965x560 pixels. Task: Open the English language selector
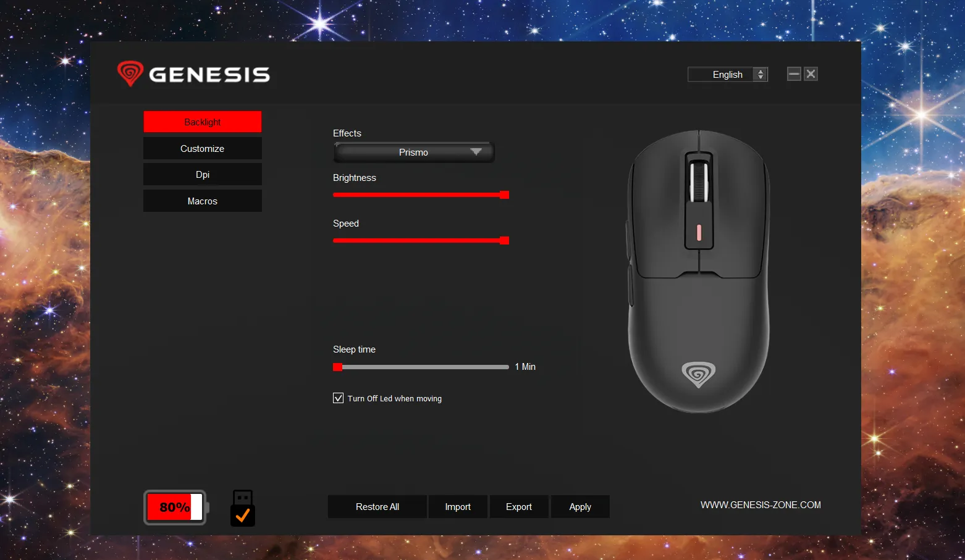point(728,75)
